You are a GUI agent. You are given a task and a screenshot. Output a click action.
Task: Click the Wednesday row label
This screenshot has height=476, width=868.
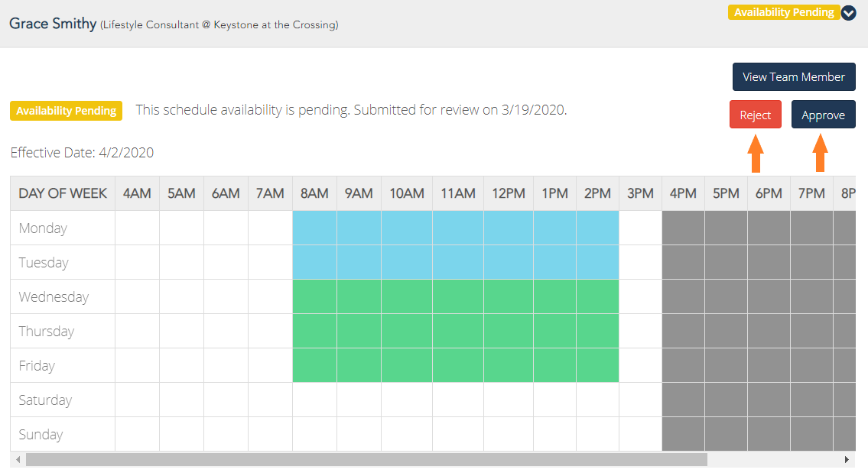tap(54, 297)
